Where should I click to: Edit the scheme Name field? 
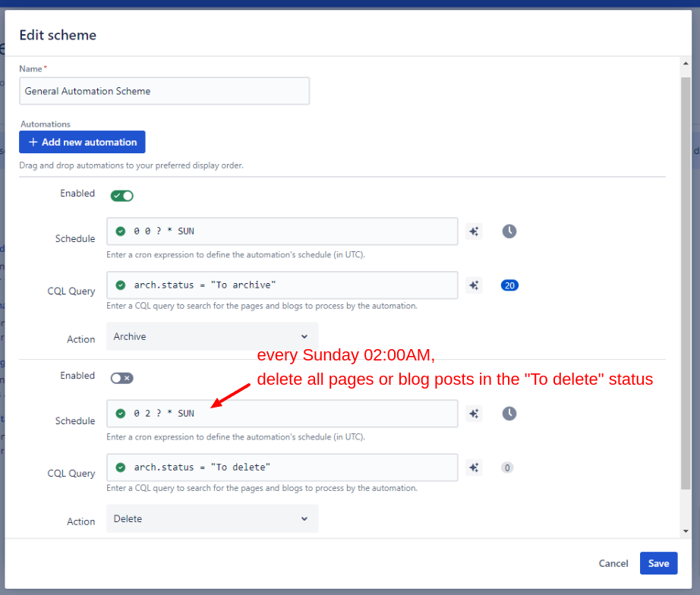[164, 91]
